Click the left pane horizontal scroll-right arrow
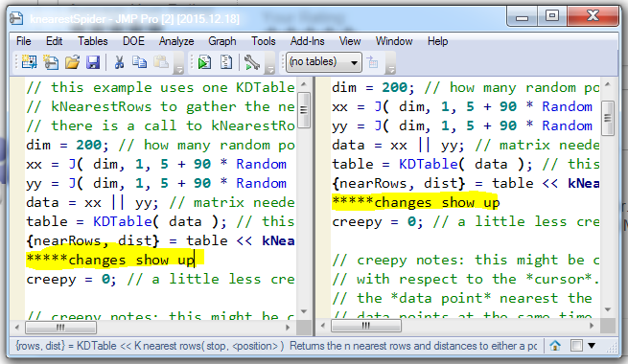Screen dimensions: 628x364 pos(288,328)
